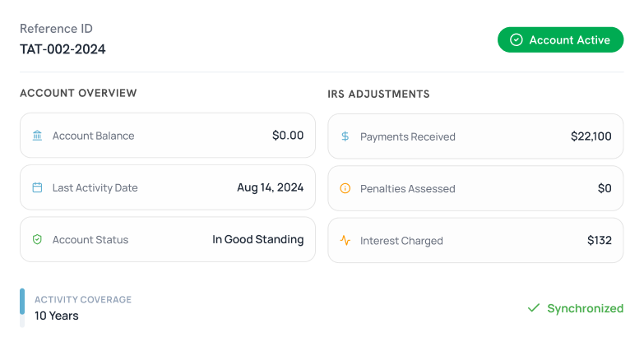Open the Interest Charged card
The height and width of the screenshot is (360, 644).
pyautogui.click(x=475, y=241)
